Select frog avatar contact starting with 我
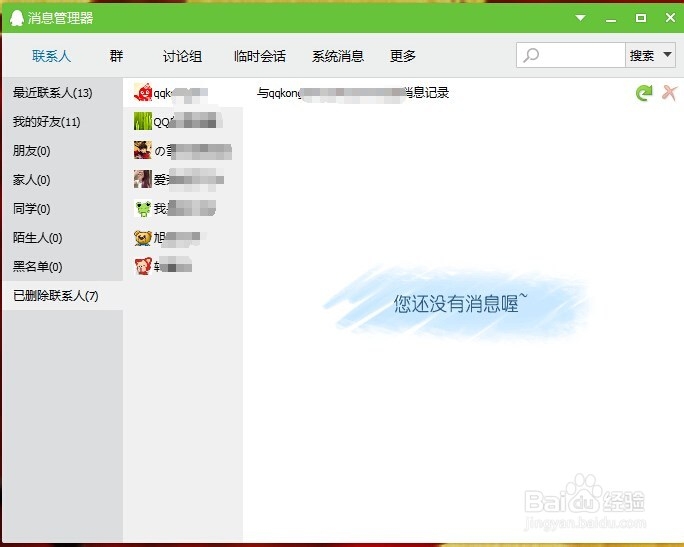Screen dimensions: 684x547 [183, 209]
